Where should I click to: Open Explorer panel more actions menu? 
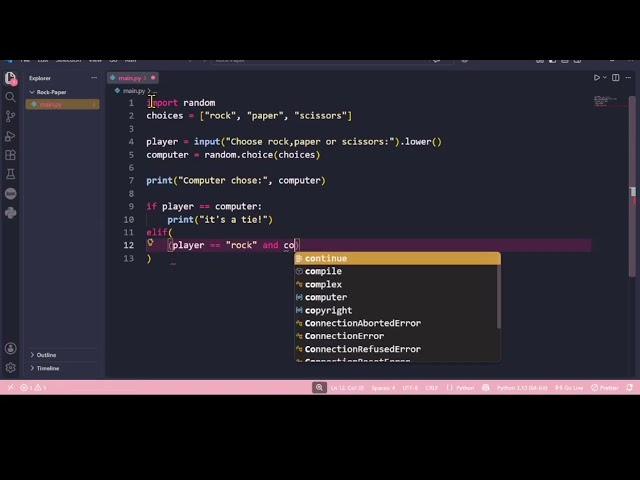(94, 78)
